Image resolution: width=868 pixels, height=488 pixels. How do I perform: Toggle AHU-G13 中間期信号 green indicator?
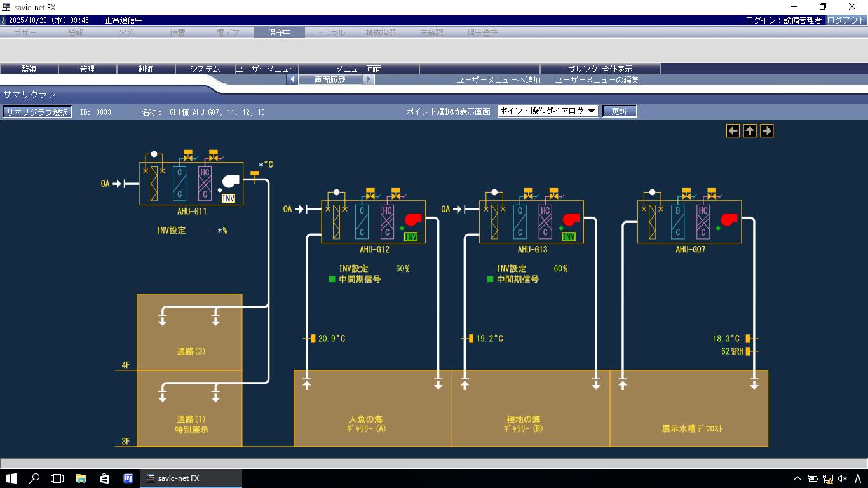[x=490, y=280]
